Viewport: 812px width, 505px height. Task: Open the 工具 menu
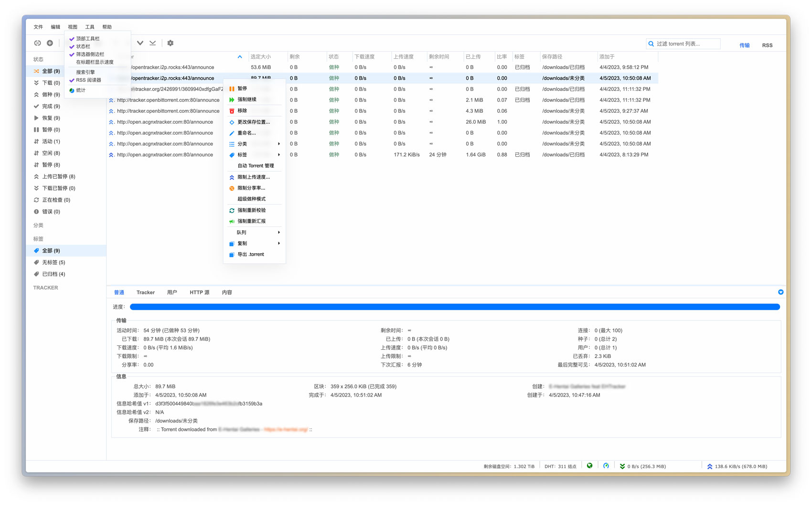click(89, 27)
